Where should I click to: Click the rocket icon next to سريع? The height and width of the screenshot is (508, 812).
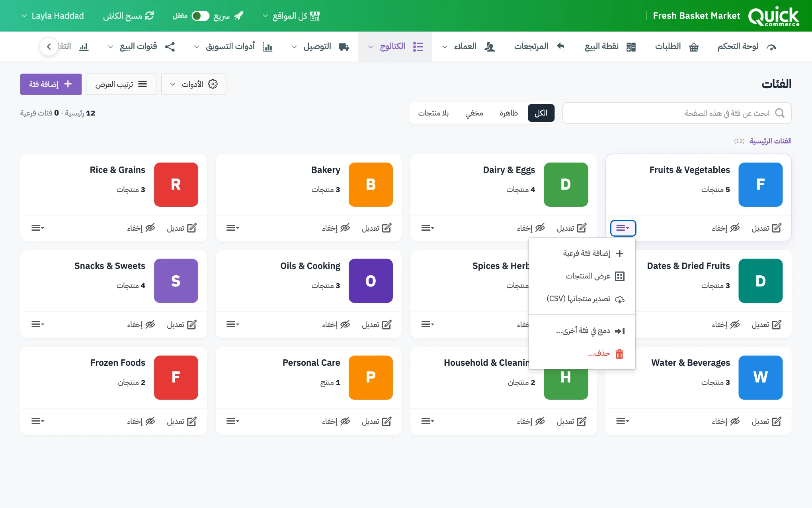pos(238,16)
